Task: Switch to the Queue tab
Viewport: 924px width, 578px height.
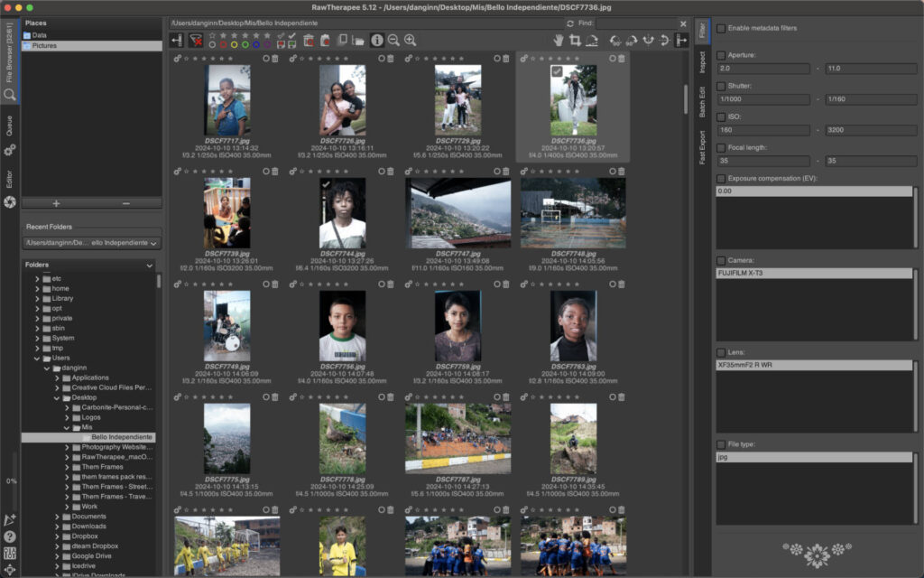Action: (9, 126)
